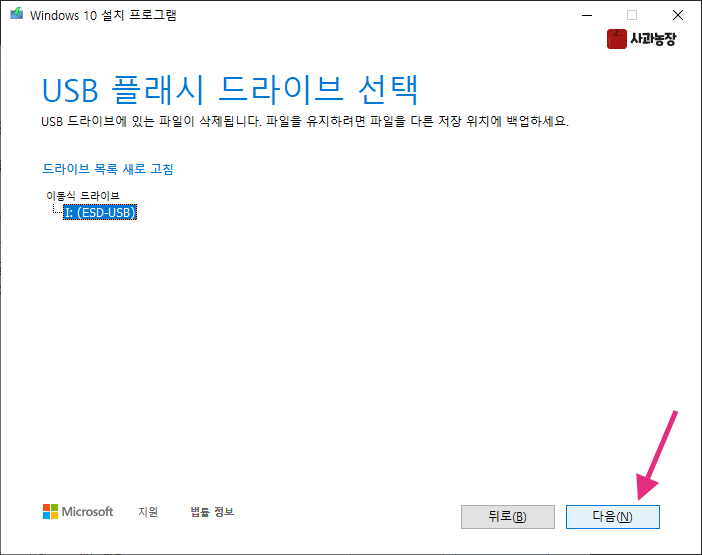
Task: Minimize the Windows 10 setup window
Action: click(587, 15)
